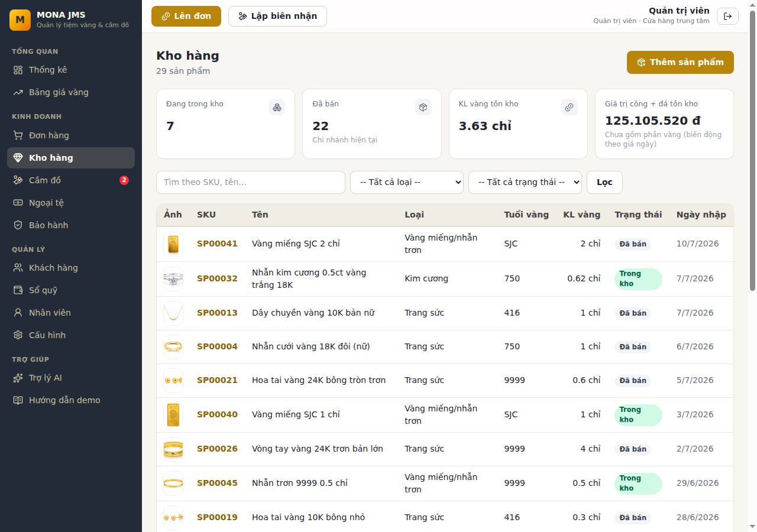757x532 pixels.
Task: Click Trong kho badge of SP00040
Action: click(638, 415)
